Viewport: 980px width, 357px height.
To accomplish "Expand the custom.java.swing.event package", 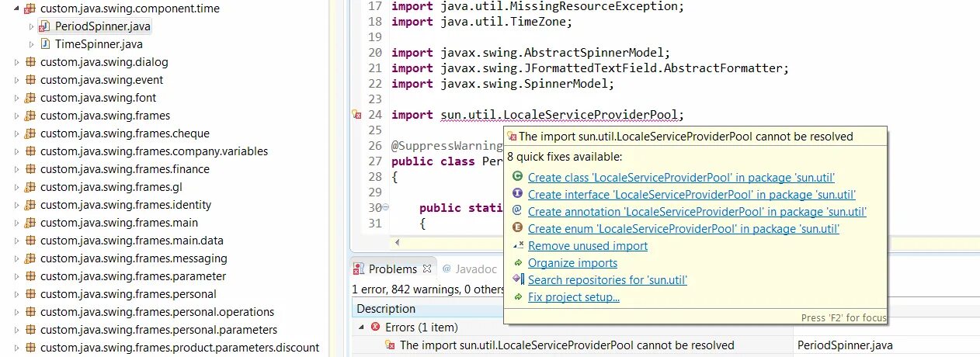I will click(x=17, y=80).
